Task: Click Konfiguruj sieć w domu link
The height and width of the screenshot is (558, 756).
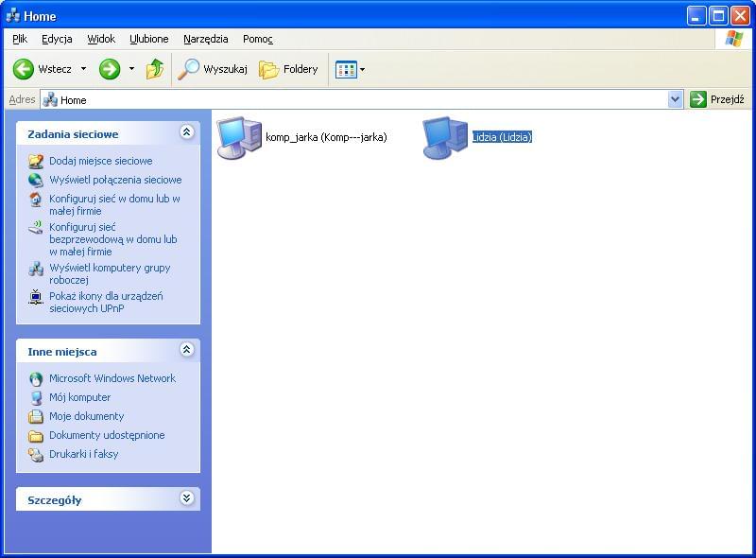Action: [x=114, y=204]
